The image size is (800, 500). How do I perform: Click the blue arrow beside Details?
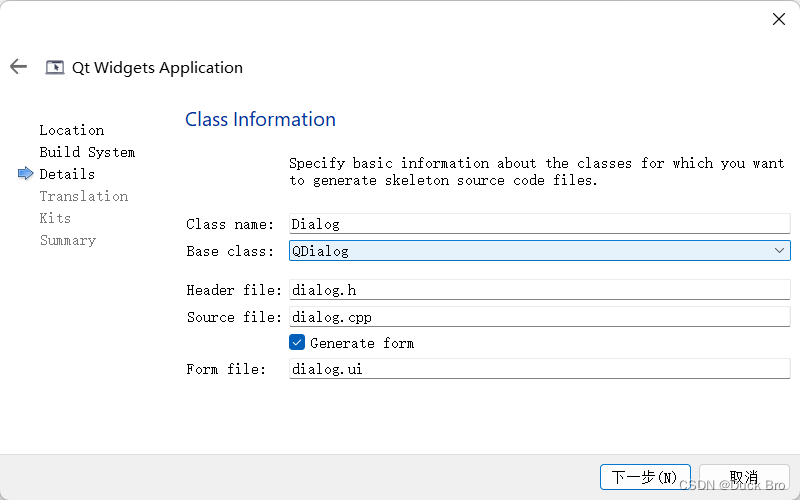[x=26, y=174]
